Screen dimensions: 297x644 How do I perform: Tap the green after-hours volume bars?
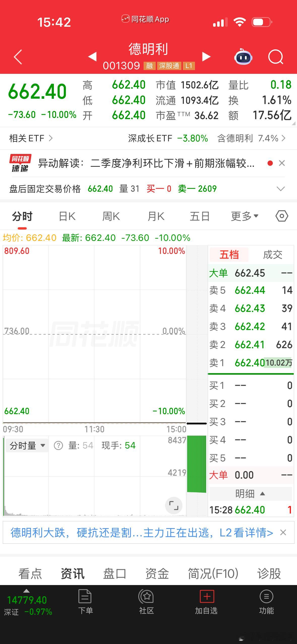[196, 464]
